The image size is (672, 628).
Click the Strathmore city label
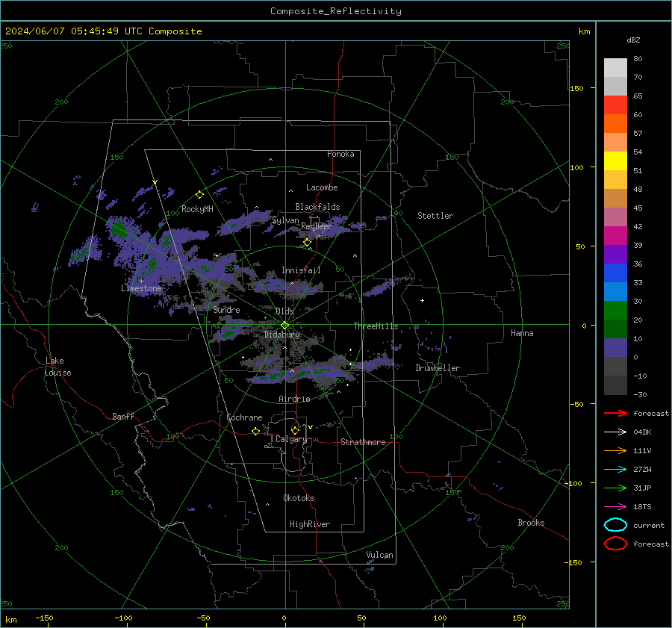[x=363, y=442]
